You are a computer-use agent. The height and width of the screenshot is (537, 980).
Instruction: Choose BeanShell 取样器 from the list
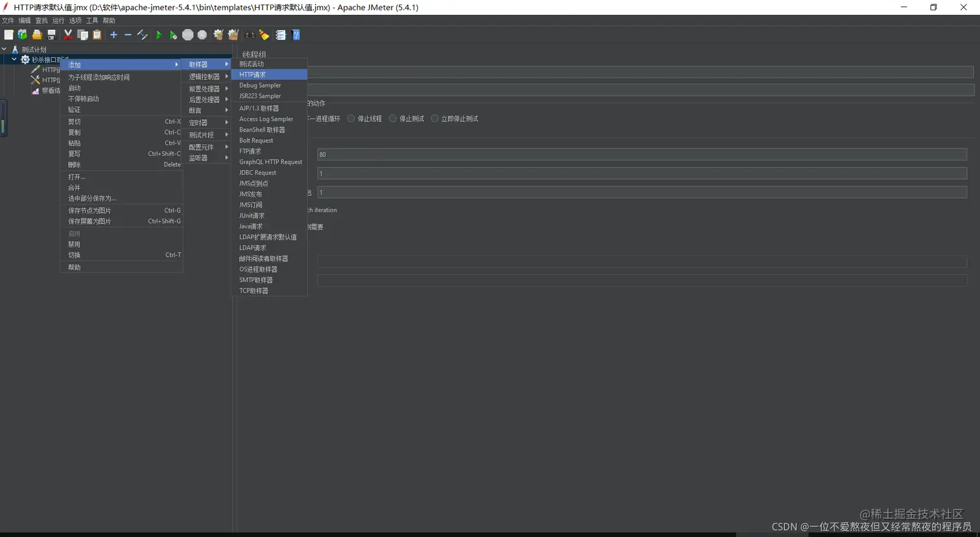tap(269, 130)
